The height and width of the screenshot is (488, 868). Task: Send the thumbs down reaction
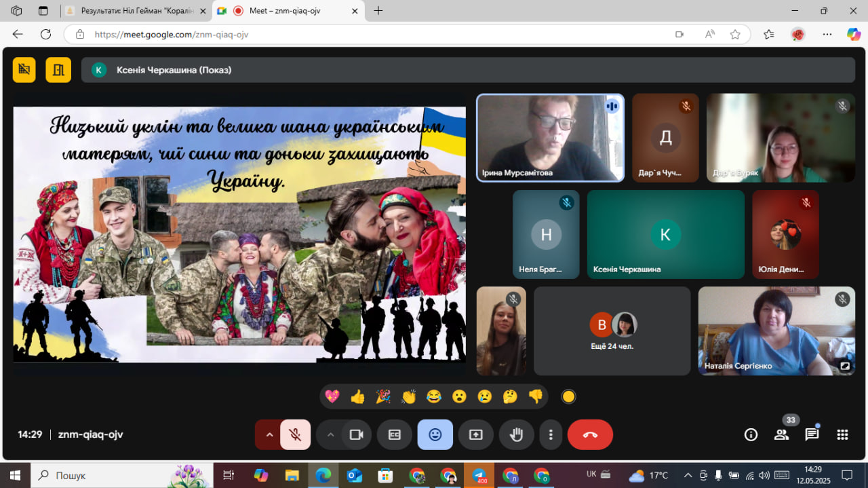pos(536,396)
